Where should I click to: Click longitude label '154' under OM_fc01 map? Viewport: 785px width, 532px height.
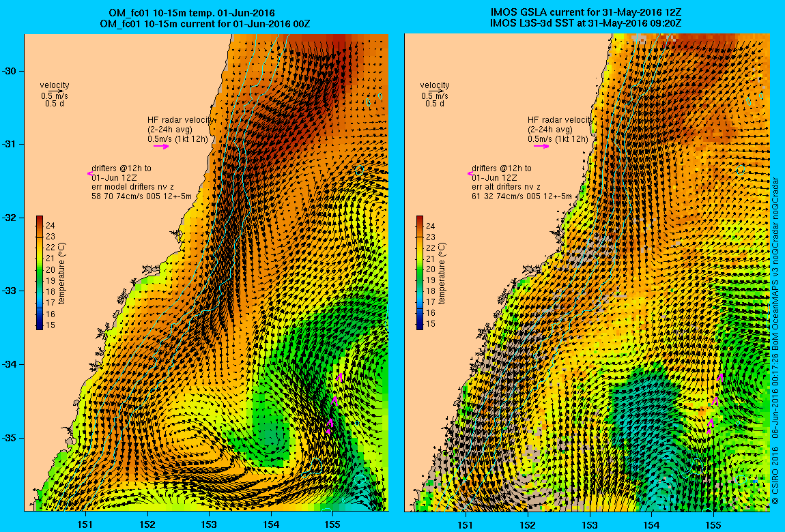pos(271,524)
